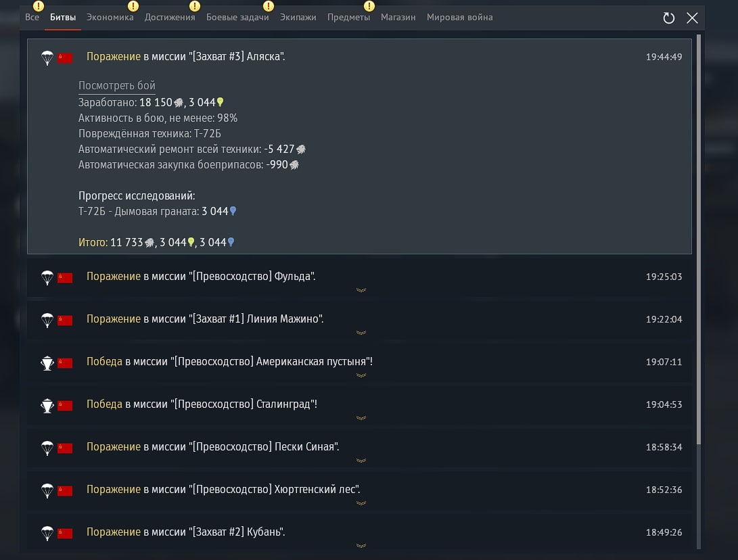The height and width of the screenshot is (560, 738).
Task: Expand Американская пустыня entry chevron
Action: [x=361, y=375]
